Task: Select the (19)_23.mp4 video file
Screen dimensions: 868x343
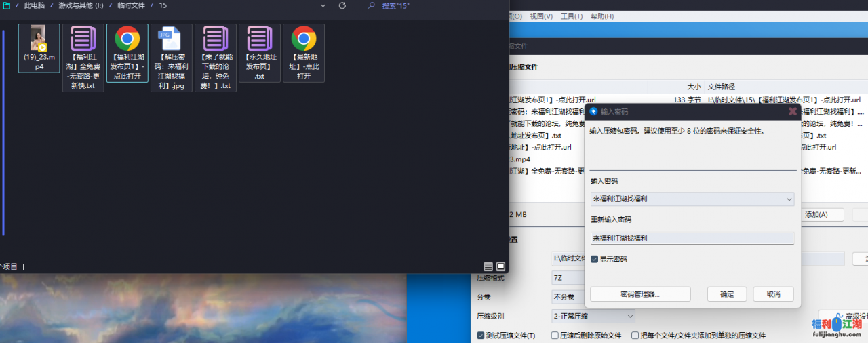Action: point(39,39)
